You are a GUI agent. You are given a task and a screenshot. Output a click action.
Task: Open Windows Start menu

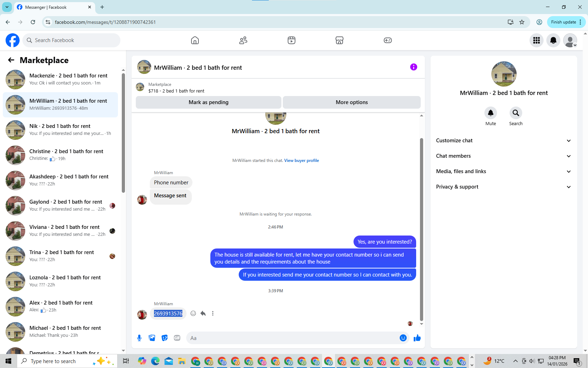tap(8, 361)
